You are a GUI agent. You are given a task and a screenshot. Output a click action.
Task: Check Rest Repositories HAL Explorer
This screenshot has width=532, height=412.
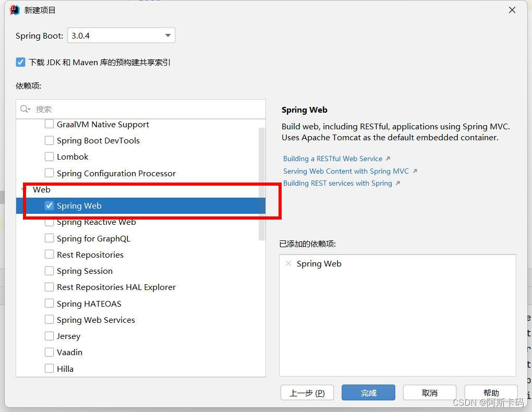49,287
